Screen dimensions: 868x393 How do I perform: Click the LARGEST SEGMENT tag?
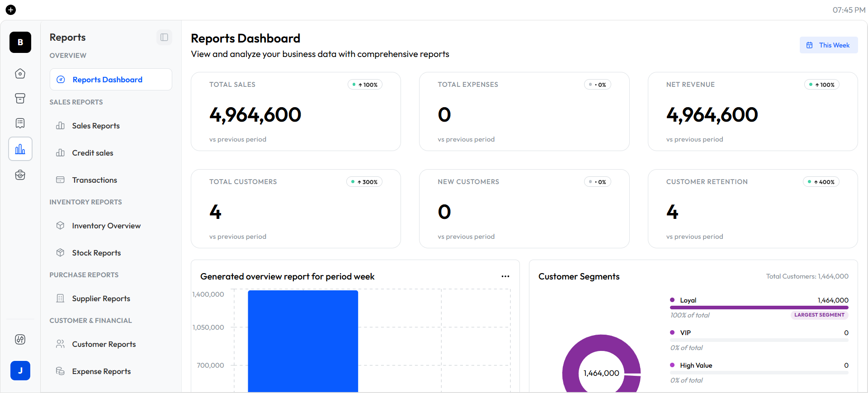coord(819,315)
